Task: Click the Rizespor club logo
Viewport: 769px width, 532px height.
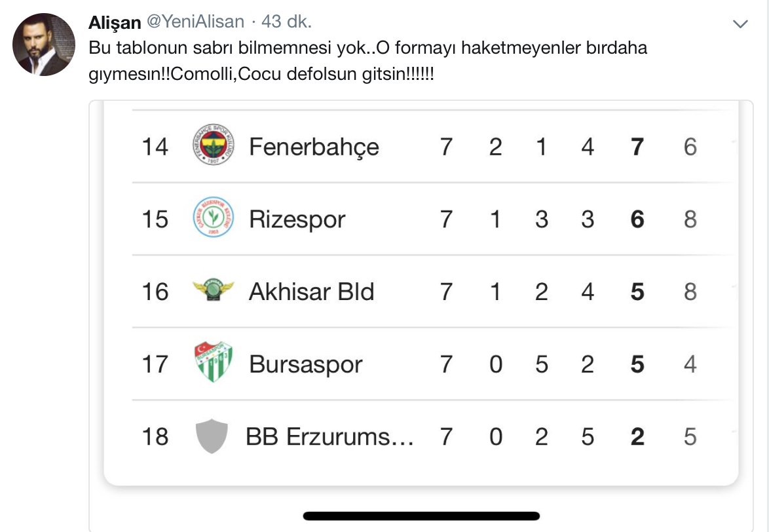Action: [x=212, y=218]
